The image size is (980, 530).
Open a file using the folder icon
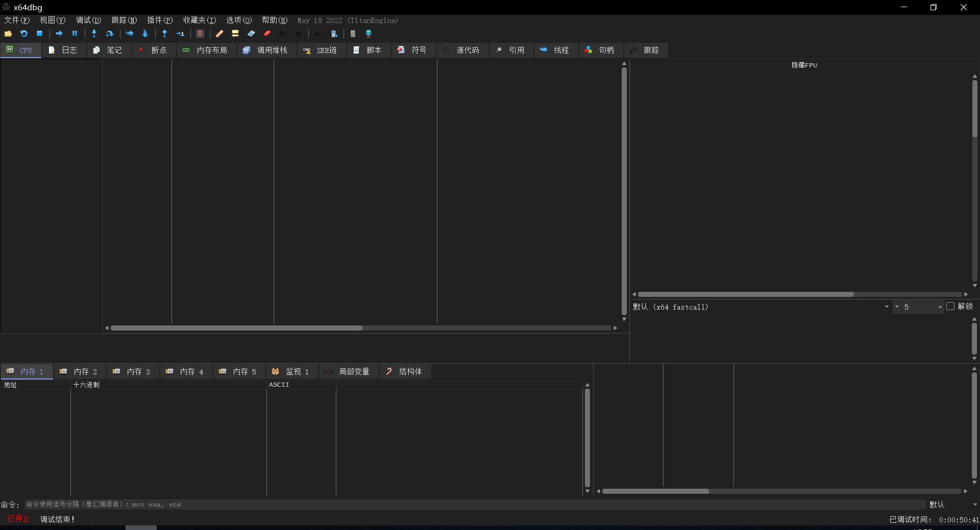[8, 34]
